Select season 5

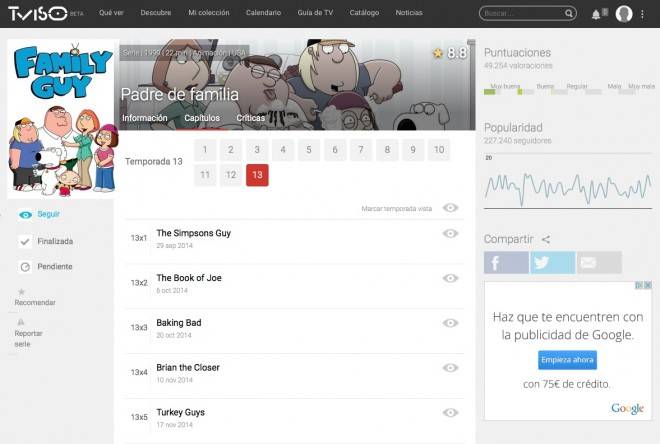(309, 150)
